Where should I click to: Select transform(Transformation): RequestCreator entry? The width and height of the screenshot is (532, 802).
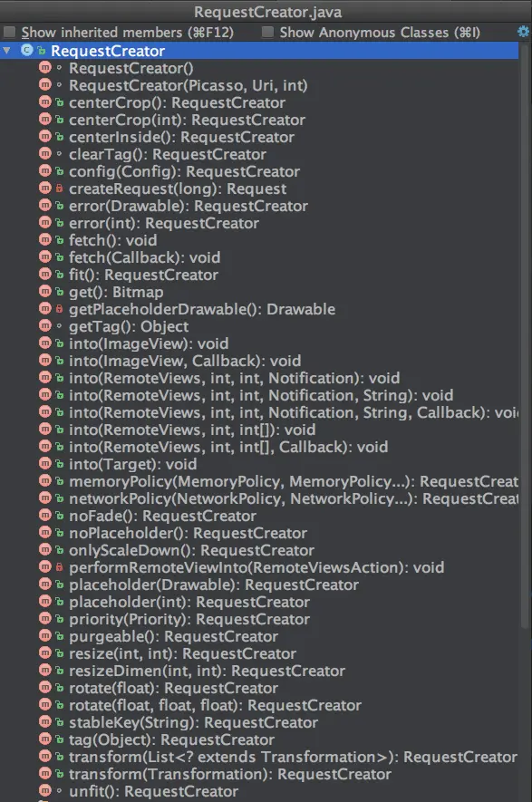coord(230,775)
